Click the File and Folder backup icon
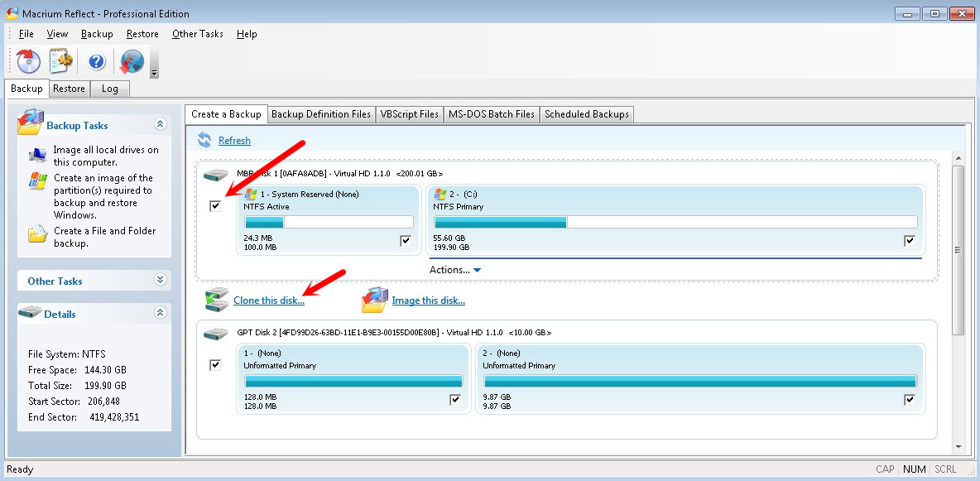Screen dimensions: 980x481 click(x=37, y=234)
